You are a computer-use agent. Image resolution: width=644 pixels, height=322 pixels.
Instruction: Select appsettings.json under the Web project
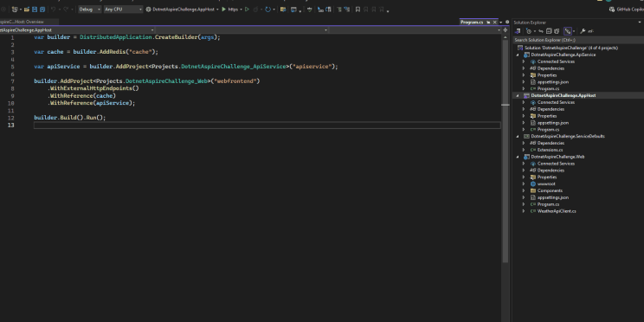point(553,197)
